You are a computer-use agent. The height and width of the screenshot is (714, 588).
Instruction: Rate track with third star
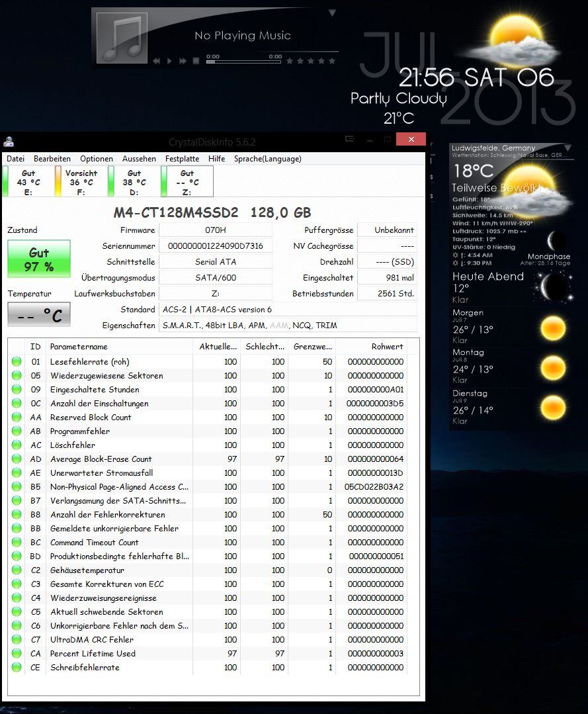pos(311,61)
